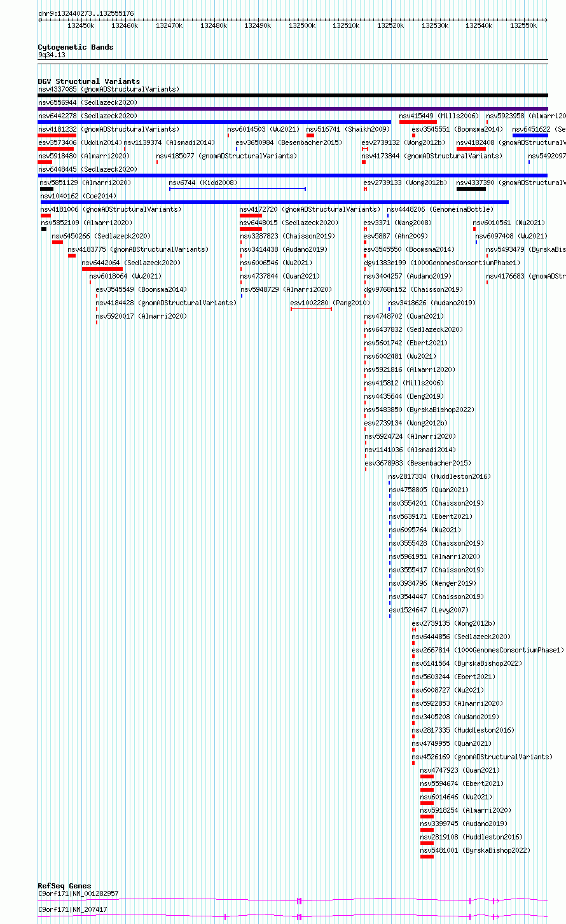The width and height of the screenshot is (566, 924).
Task: Click the nsv6451622 variant label
Action: [539, 129]
